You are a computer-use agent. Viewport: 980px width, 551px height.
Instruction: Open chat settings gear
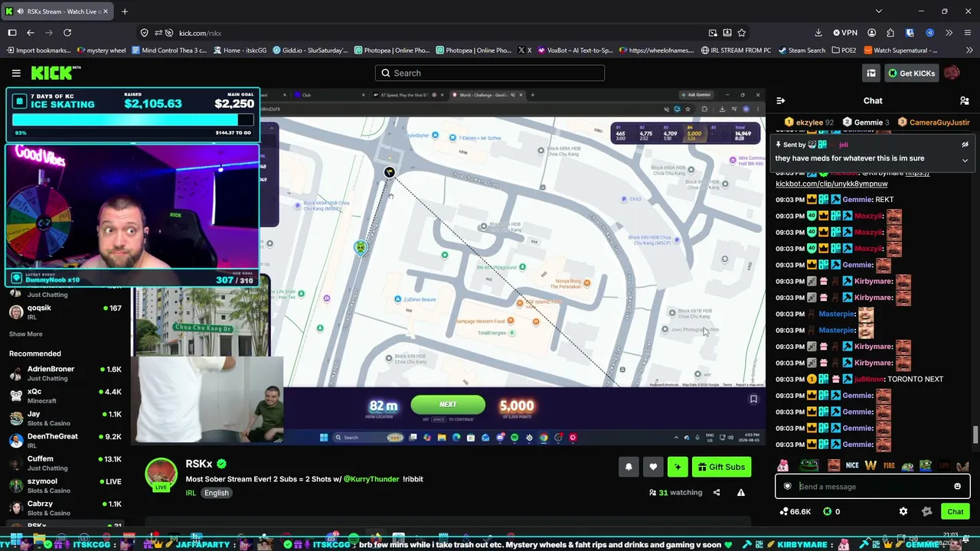click(903, 511)
